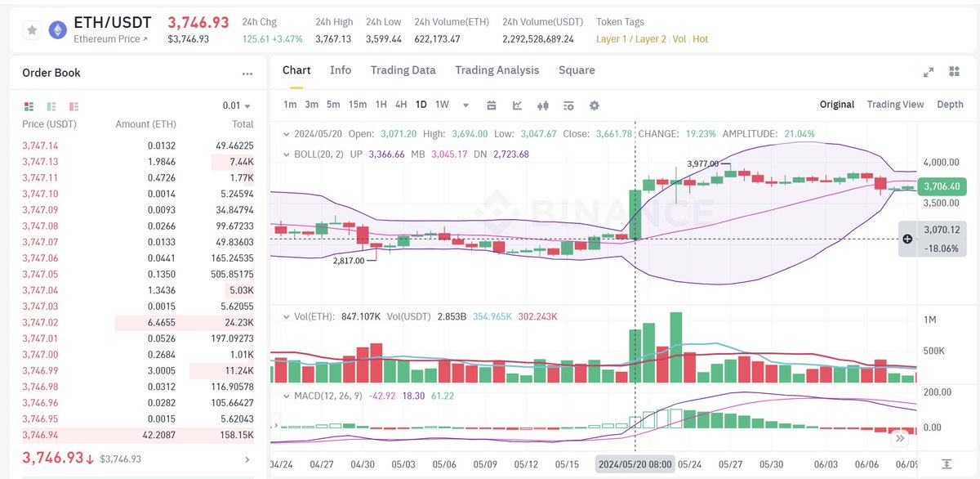Select the ask order at price 3,747.14

click(x=138, y=146)
